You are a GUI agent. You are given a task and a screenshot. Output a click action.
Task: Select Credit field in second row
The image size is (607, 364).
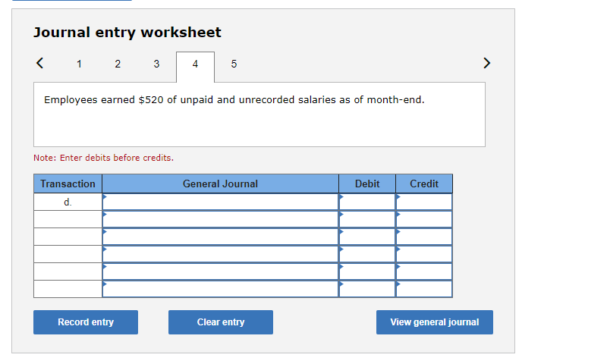424,219
